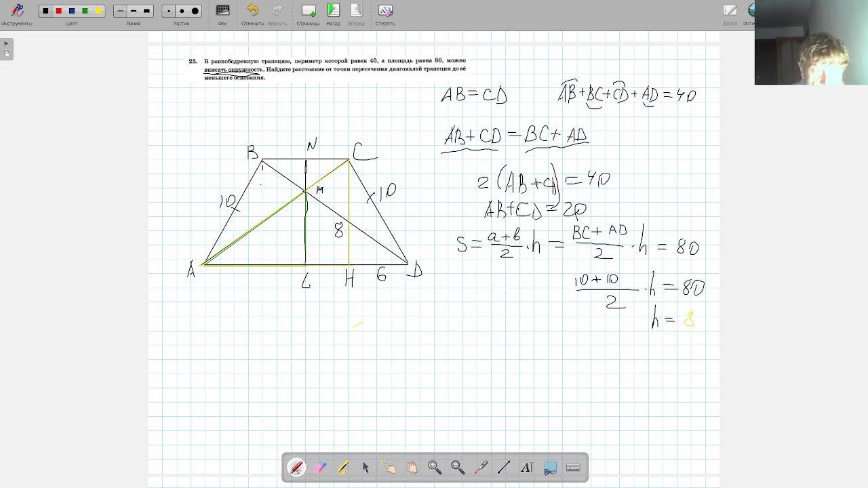Add a page with Страницы

point(308,14)
